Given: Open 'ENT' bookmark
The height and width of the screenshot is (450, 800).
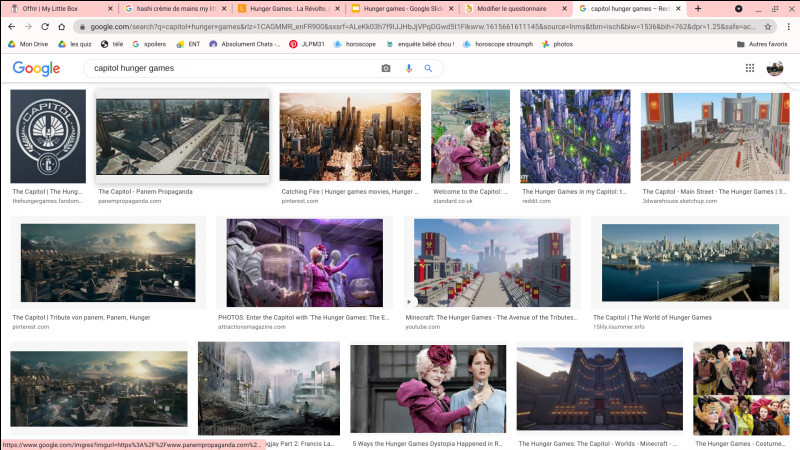Looking at the screenshot, I should (188, 44).
